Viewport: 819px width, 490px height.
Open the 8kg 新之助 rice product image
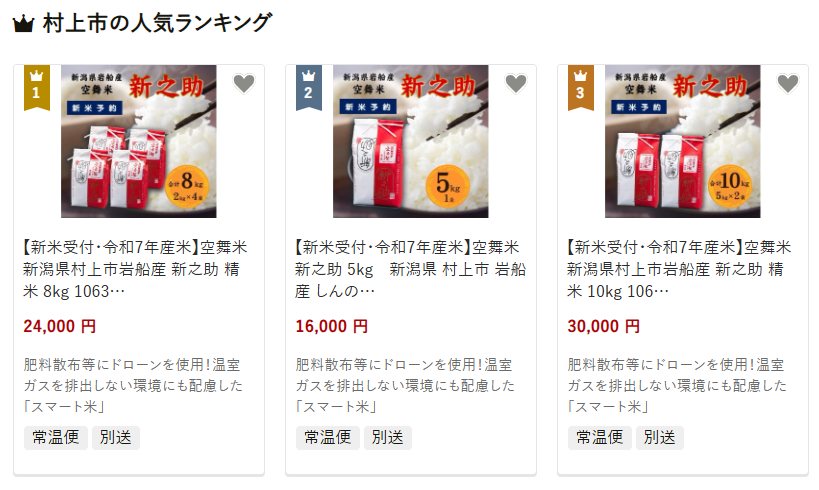[138, 141]
